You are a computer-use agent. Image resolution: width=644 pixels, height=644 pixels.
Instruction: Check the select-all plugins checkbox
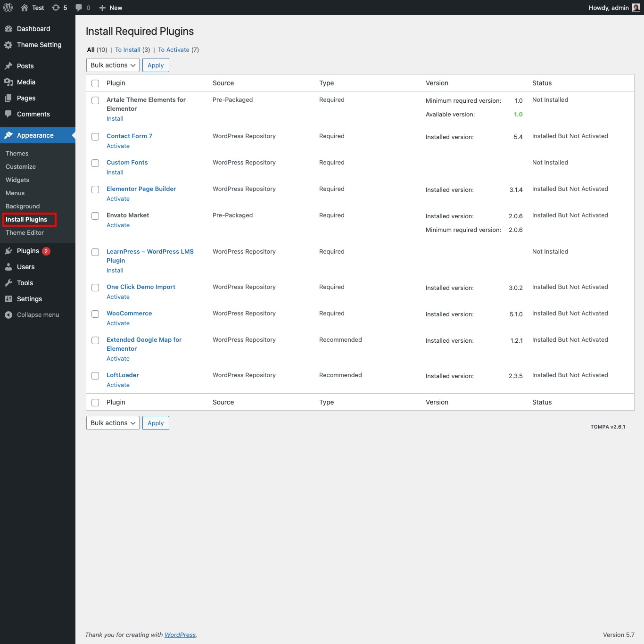tap(95, 83)
